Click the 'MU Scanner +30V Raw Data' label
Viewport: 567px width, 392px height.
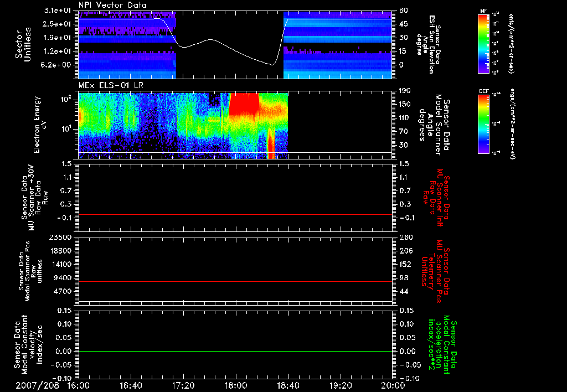(35, 198)
